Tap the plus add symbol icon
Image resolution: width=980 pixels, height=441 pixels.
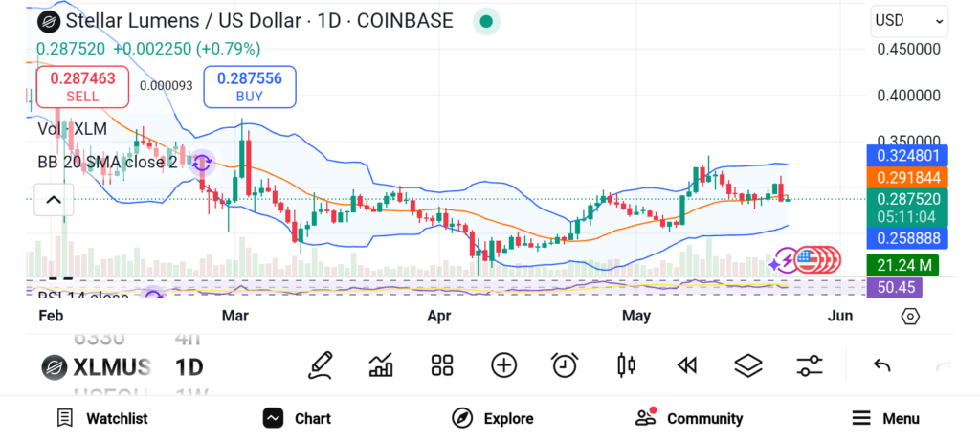pos(503,365)
